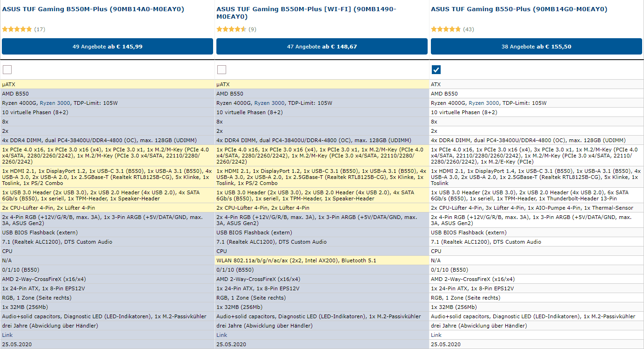Click first column cell 1x 32MB (256Mb)
This screenshot has width=644, height=349.
tap(107, 307)
